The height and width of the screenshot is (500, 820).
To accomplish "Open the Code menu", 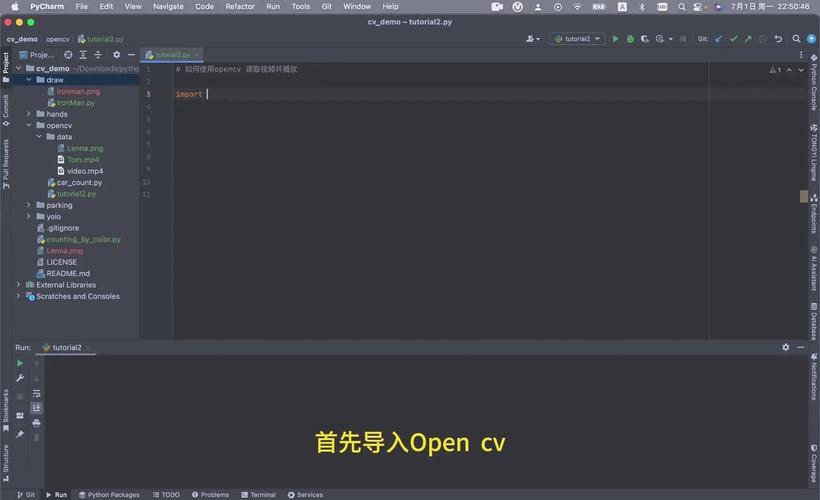I will [x=204, y=6].
